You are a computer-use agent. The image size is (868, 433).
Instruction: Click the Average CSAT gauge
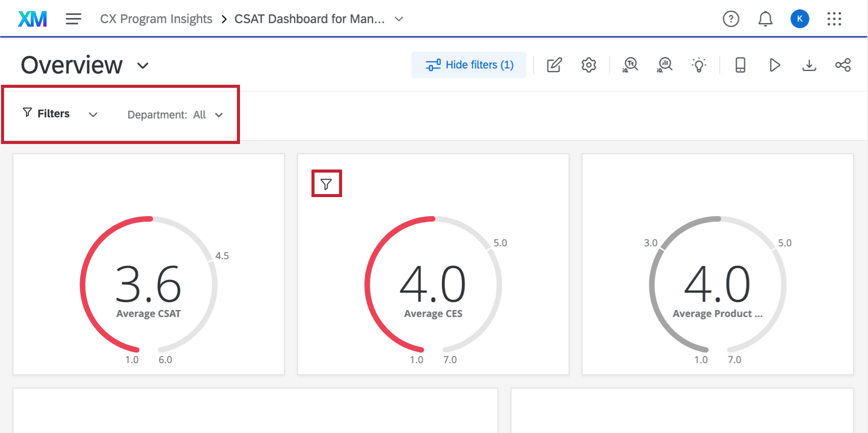(x=149, y=284)
